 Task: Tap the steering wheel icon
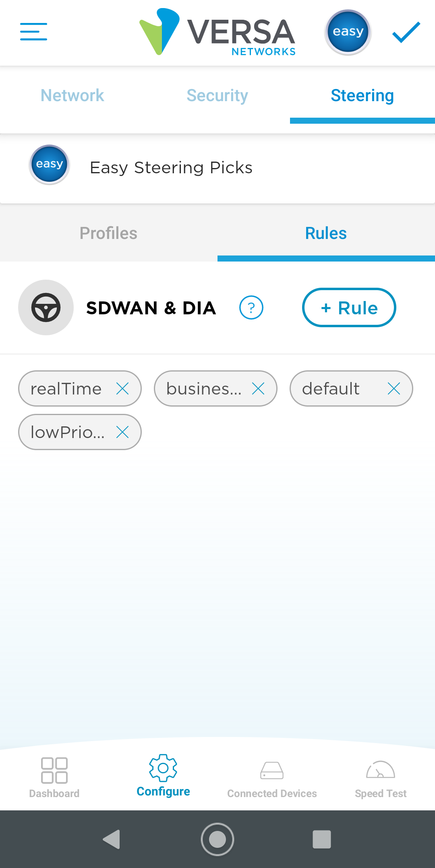(46, 307)
